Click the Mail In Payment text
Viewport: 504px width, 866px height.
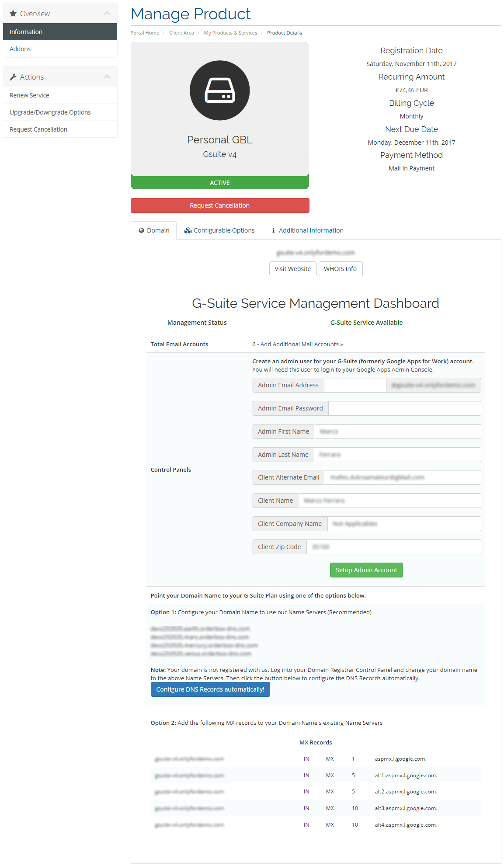(x=412, y=168)
